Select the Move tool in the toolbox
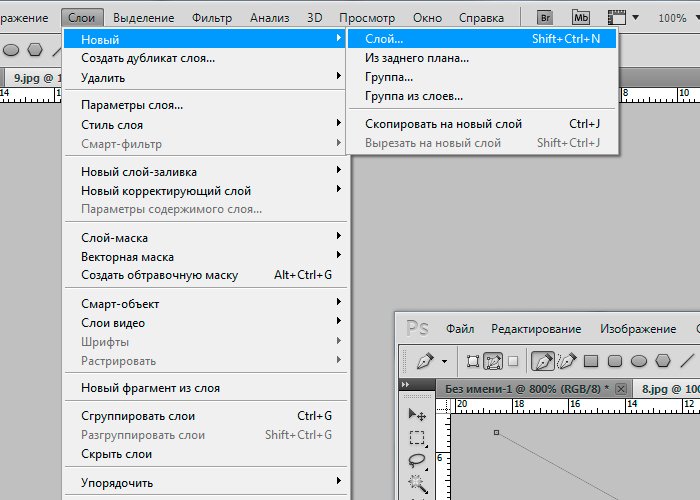Image resolution: width=700 pixels, height=500 pixels. [x=417, y=414]
